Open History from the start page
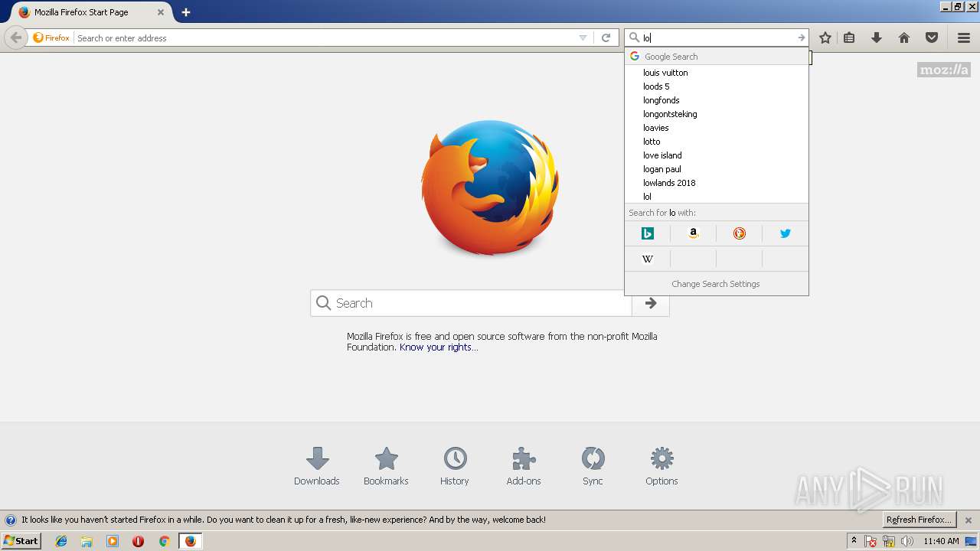980x551 pixels. click(455, 467)
